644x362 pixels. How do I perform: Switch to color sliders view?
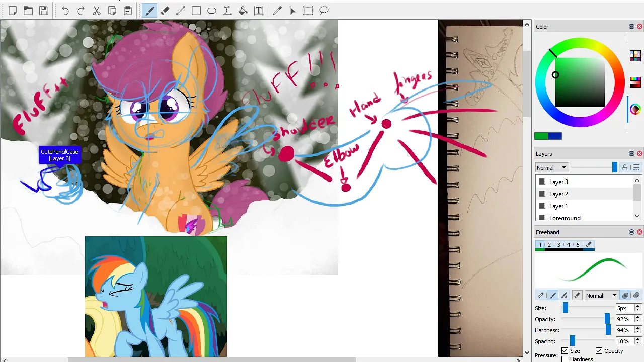coord(635,82)
